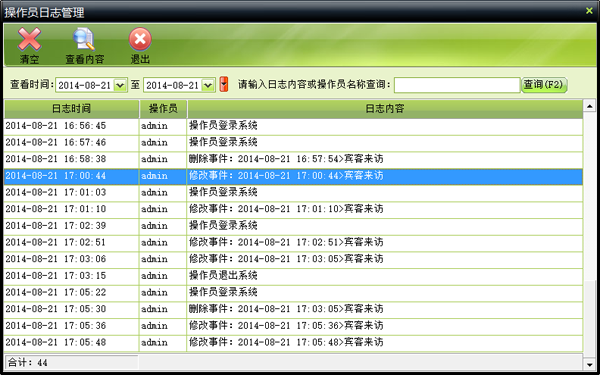Select the 删除事件 row logged at 17:05:30

tap(293, 309)
